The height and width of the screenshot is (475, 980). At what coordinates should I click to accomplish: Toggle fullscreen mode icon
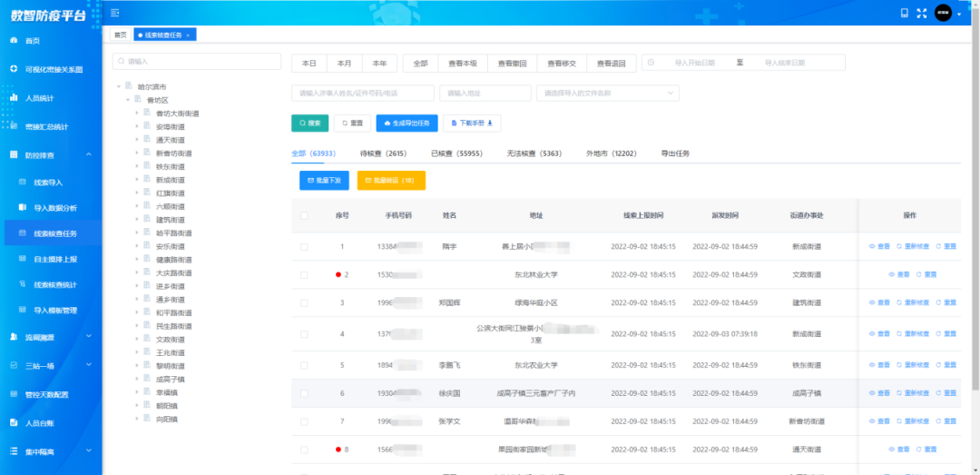click(x=923, y=13)
